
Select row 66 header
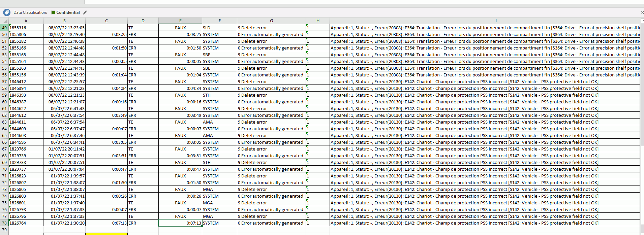4,142
